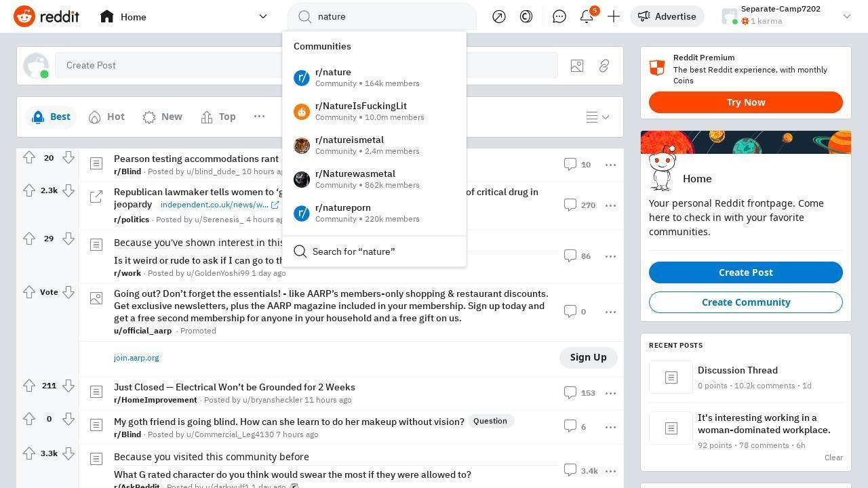868x488 pixels.
Task: Click the plus icon to create post
Action: 614,16
